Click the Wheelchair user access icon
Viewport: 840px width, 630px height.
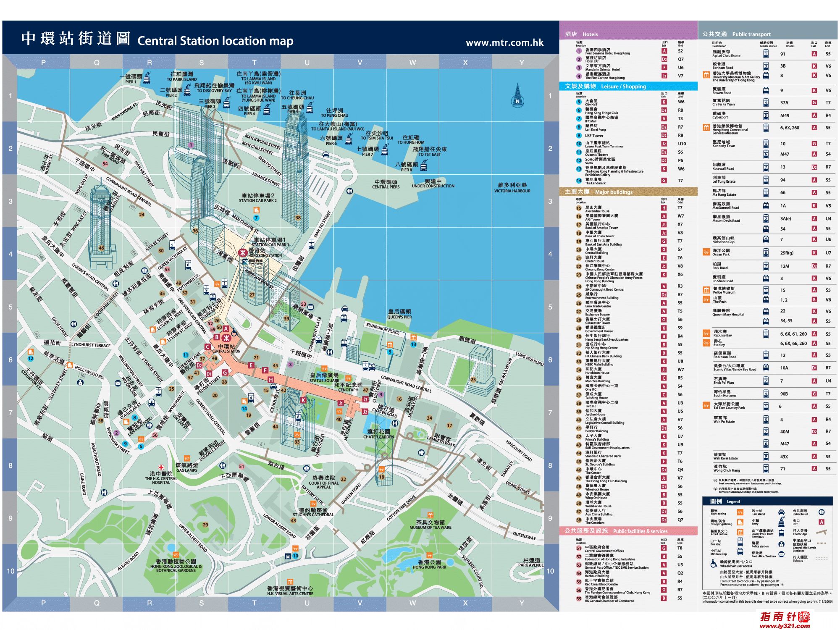(x=714, y=564)
